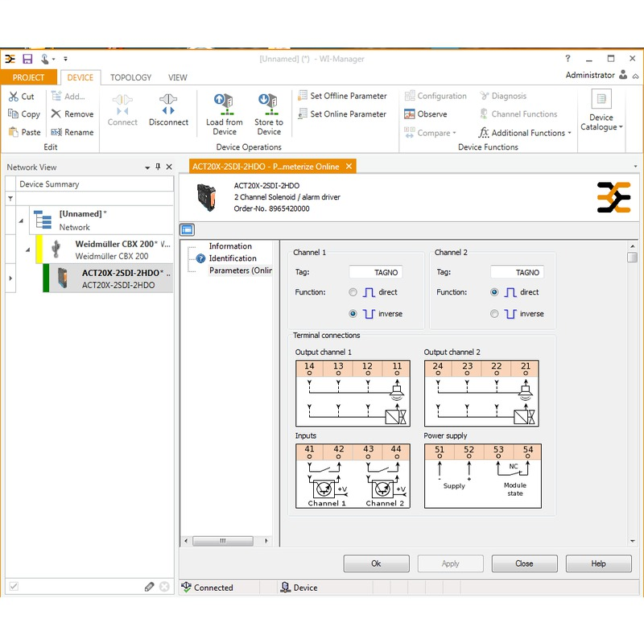This screenshot has height=644, width=644.
Task: Click the Channel 2 Tag input field
Action: [x=517, y=272]
